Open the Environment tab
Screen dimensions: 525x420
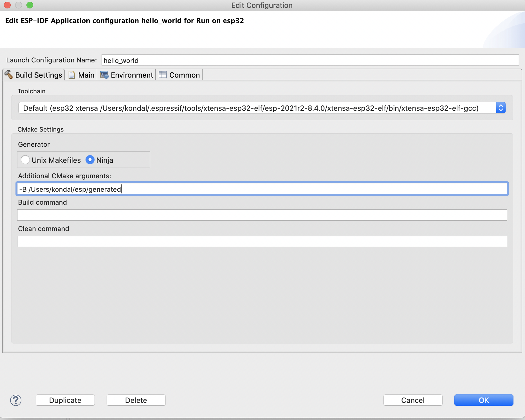pos(127,75)
